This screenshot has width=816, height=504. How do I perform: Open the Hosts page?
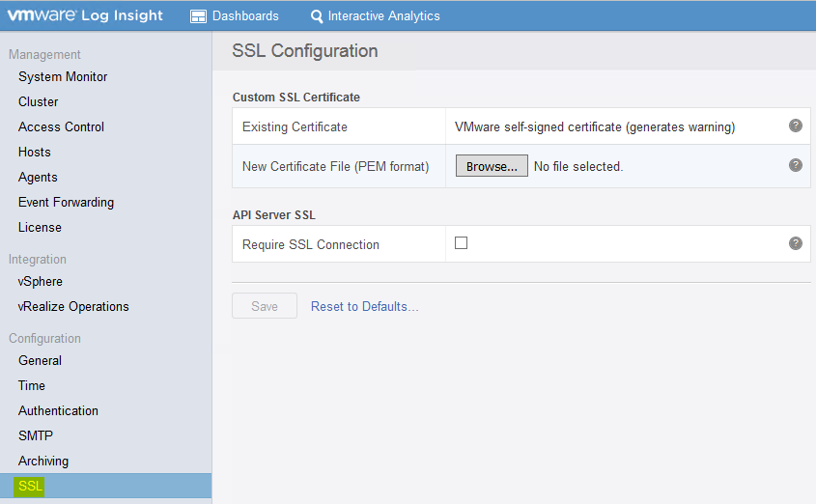pos(35,152)
